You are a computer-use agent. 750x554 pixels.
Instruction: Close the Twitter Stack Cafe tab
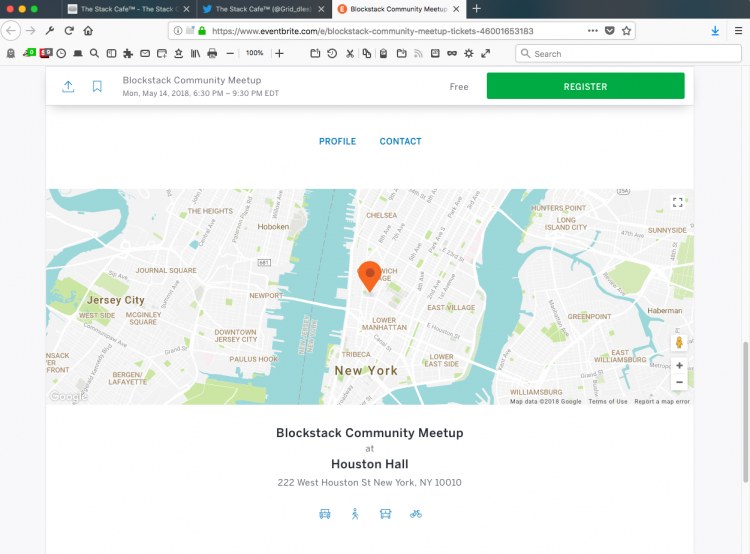pos(321,9)
